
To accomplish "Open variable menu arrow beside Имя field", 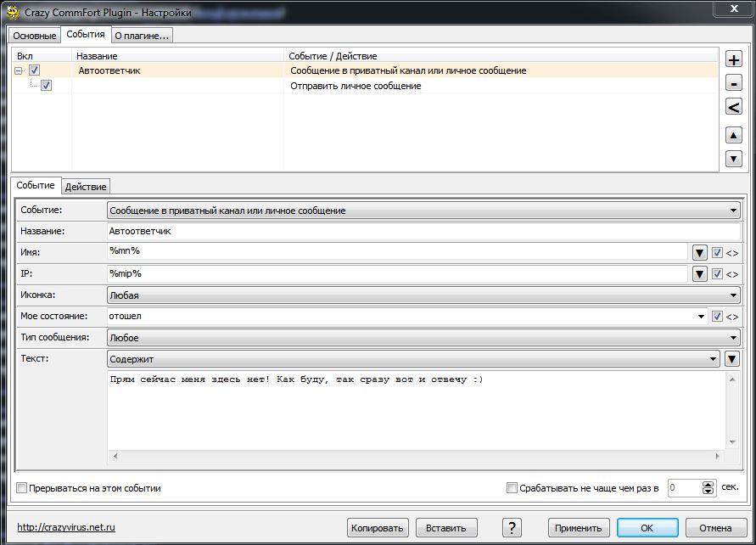I will 699,252.
